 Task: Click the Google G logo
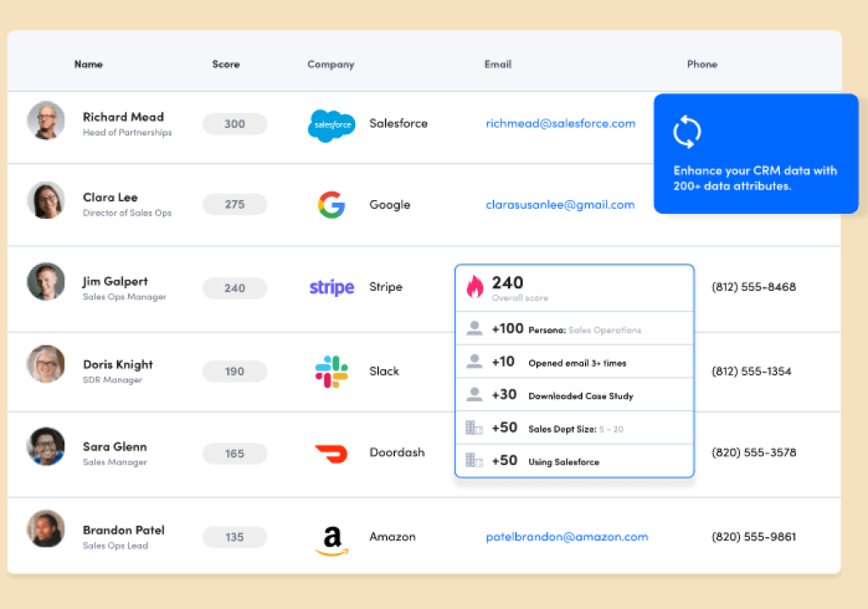click(x=331, y=204)
